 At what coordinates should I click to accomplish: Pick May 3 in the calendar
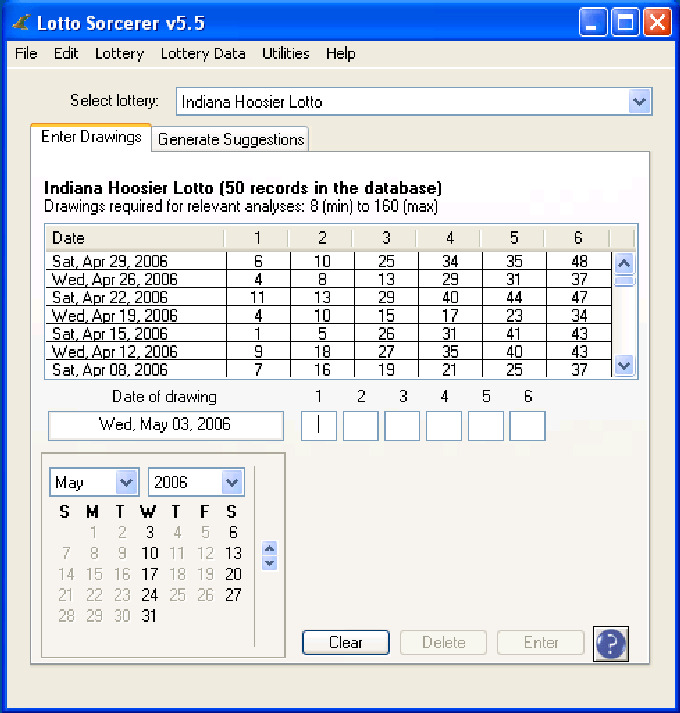click(x=150, y=532)
